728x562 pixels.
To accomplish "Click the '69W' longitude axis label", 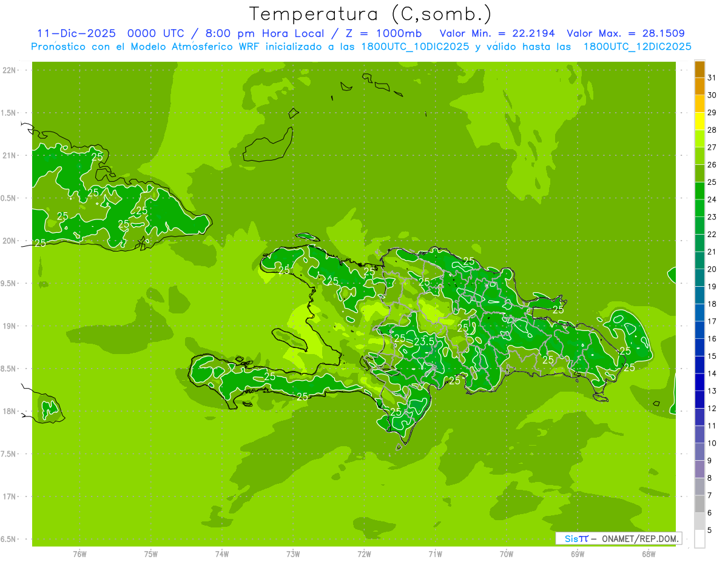I will [578, 554].
